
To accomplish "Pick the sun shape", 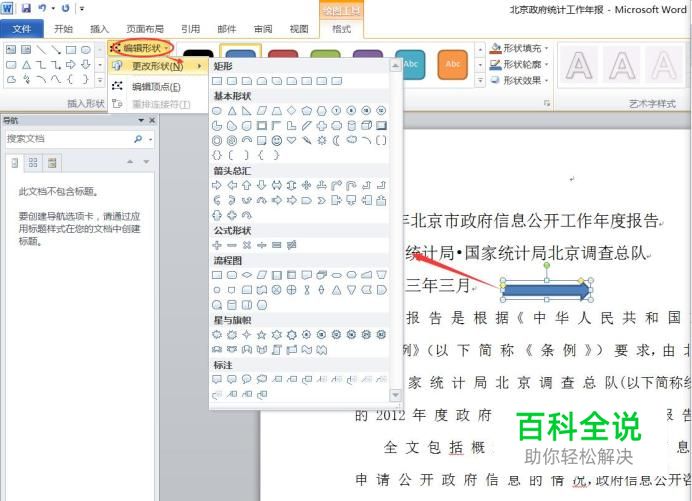I will pos(322,140).
